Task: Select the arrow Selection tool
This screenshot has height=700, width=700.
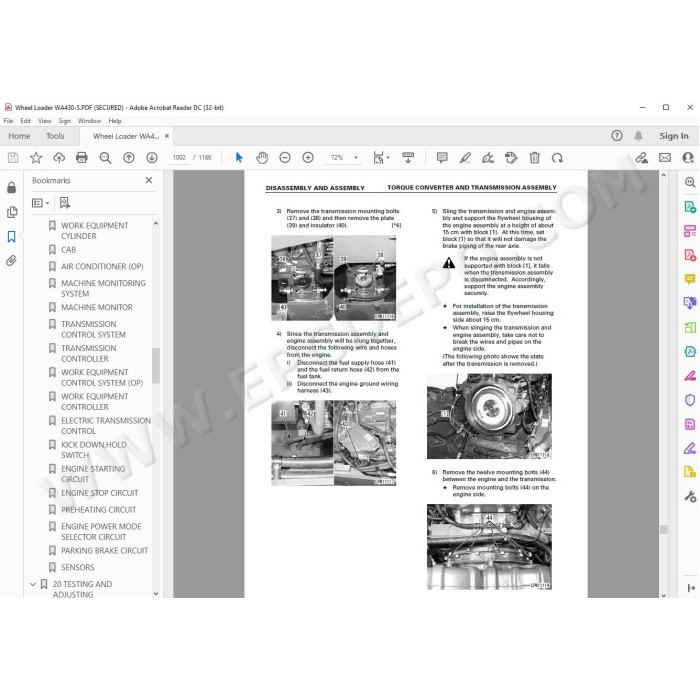Action: point(239,158)
